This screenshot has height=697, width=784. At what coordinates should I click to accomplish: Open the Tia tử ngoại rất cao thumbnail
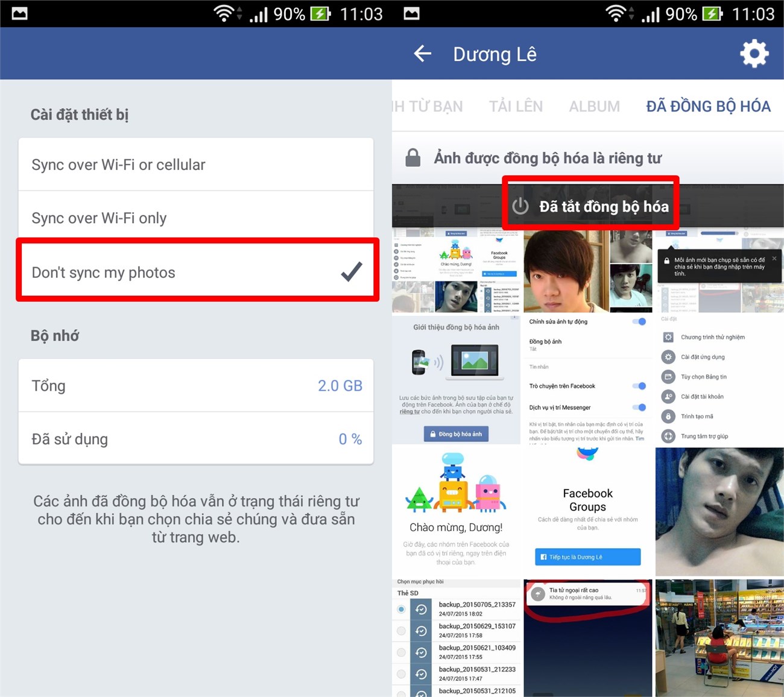pos(587,638)
